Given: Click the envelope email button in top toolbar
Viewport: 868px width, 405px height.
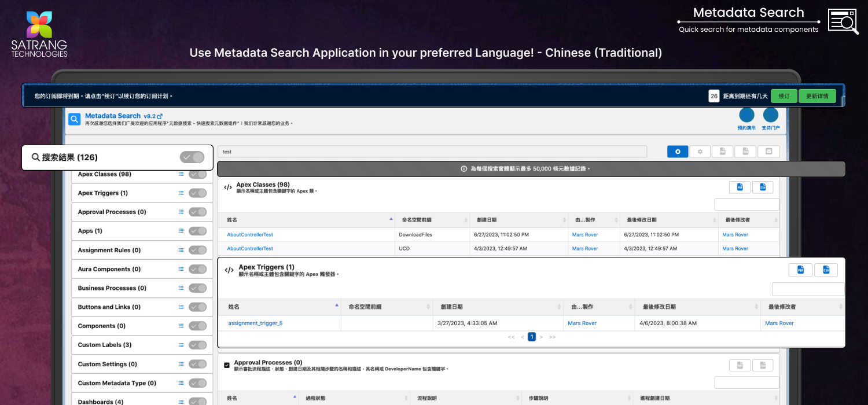Looking at the screenshot, I should coord(769,152).
